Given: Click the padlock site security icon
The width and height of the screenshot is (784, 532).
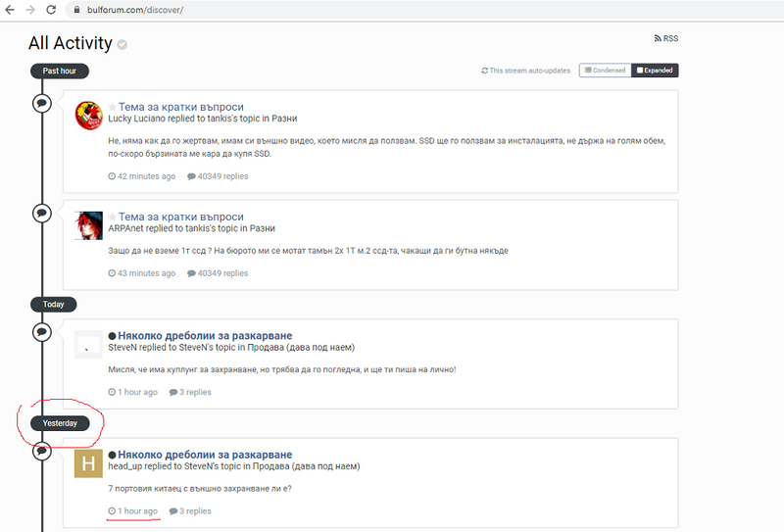Looking at the screenshot, I should tap(76, 10).
